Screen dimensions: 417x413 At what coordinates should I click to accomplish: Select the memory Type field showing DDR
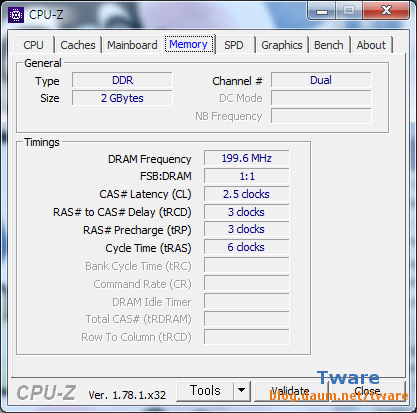pyautogui.click(x=122, y=80)
